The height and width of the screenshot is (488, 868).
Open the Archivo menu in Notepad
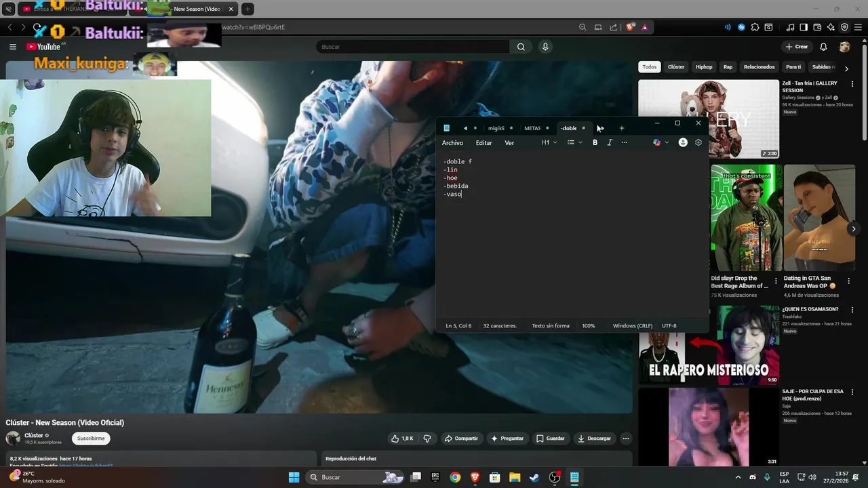pos(452,143)
